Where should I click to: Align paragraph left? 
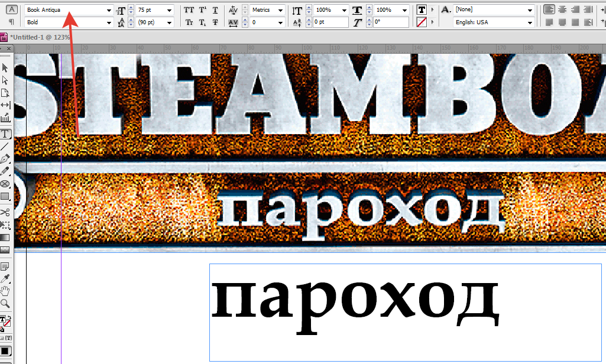[x=549, y=9]
